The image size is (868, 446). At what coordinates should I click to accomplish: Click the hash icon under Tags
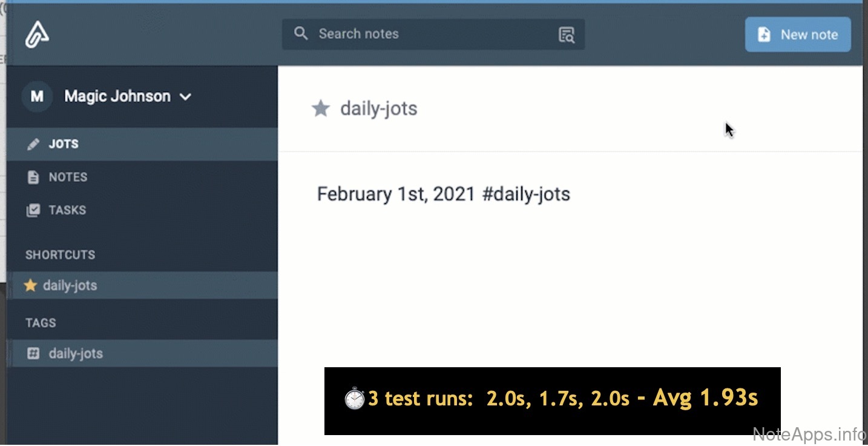click(x=34, y=354)
